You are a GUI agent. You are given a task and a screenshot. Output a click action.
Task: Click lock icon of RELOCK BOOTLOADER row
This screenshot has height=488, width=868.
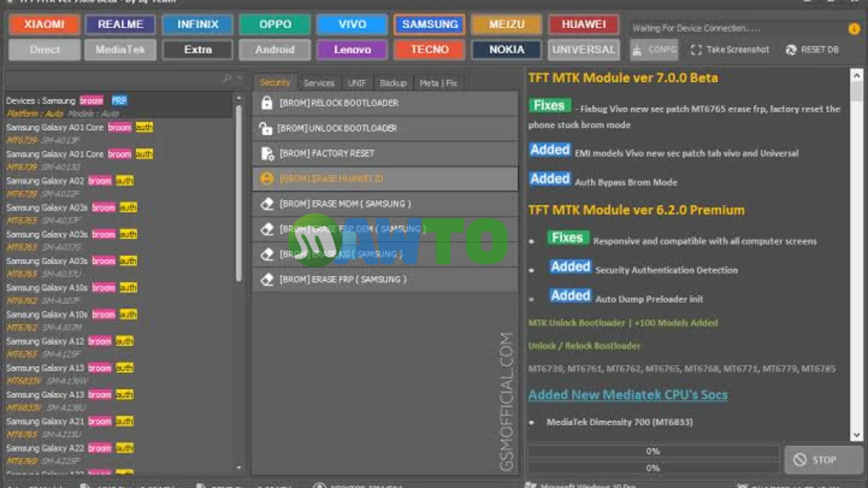pyautogui.click(x=267, y=103)
